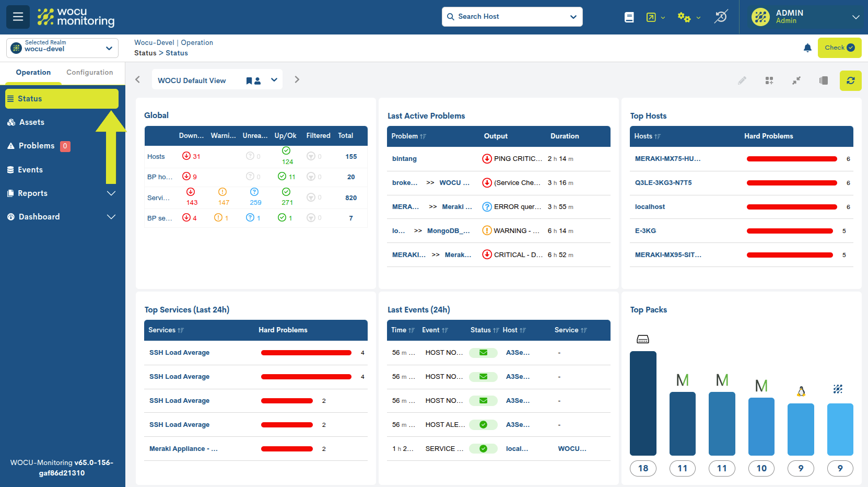Click the add widget icon near the view toolbar
This screenshot has height=487, width=868.
[x=769, y=80]
